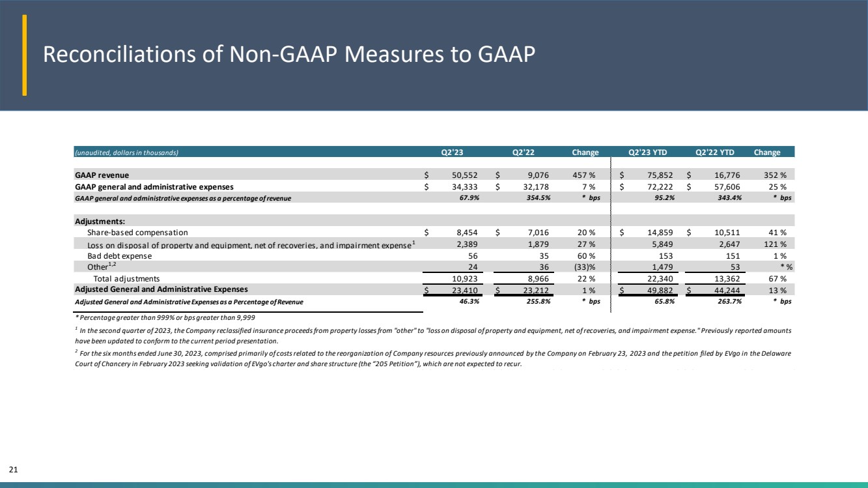Select the Q2'22 column header
The height and width of the screenshot is (488, 868).
[524, 152]
